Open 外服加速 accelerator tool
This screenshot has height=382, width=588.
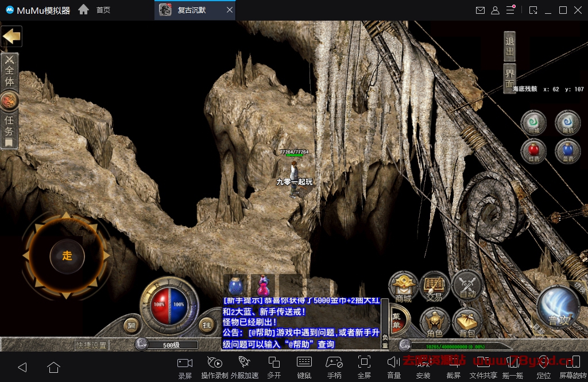point(245,368)
